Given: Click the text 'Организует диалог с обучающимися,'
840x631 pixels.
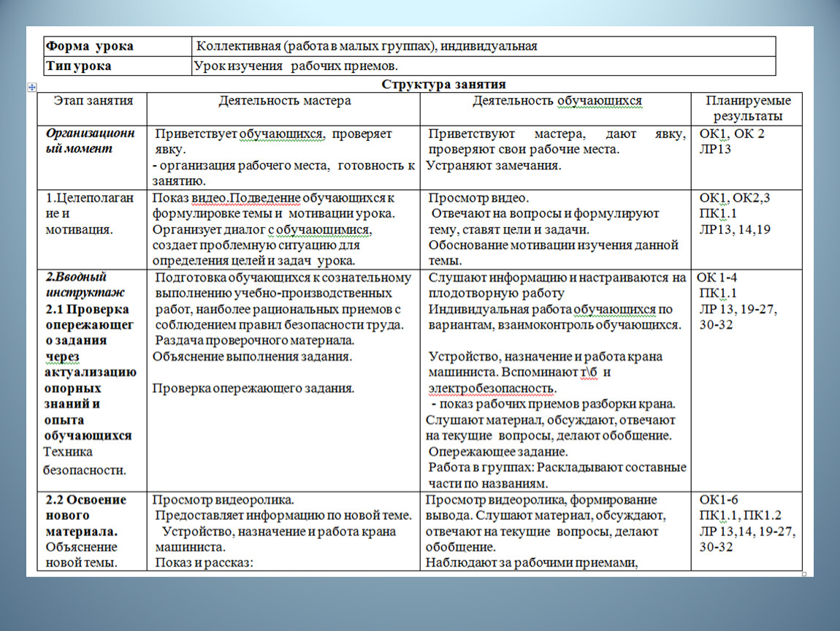Looking at the screenshot, I should pyautogui.click(x=262, y=230).
